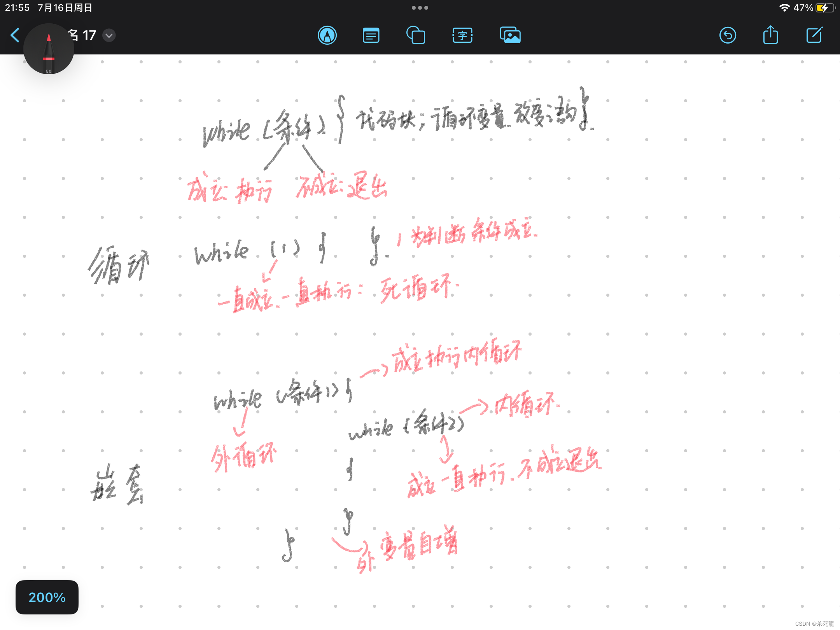
Task: Tap the compose new note icon
Action: click(814, 35)
